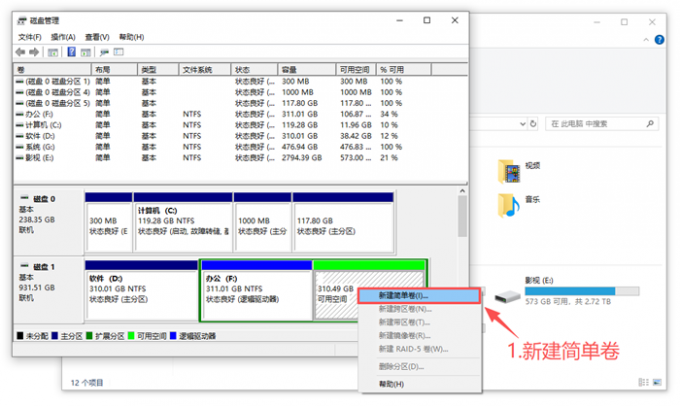Open the 文件(F) menu
Screen dimensions: 680x406
point(29,37)
